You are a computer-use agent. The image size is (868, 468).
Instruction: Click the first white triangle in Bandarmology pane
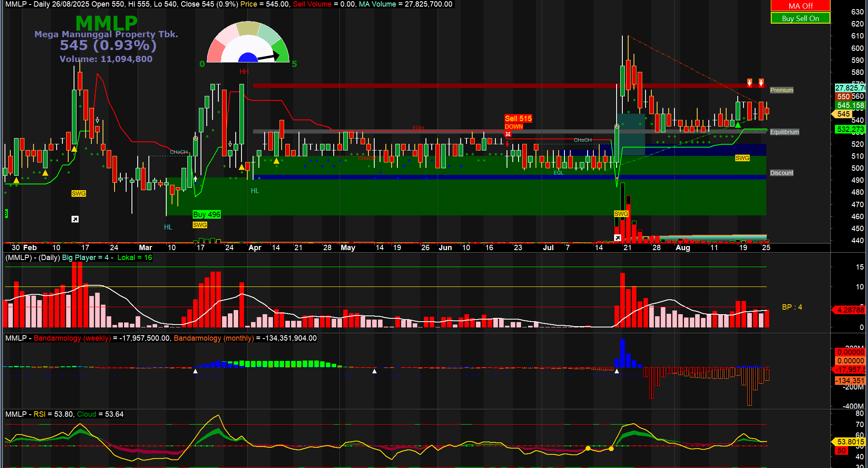pos(196,371)
